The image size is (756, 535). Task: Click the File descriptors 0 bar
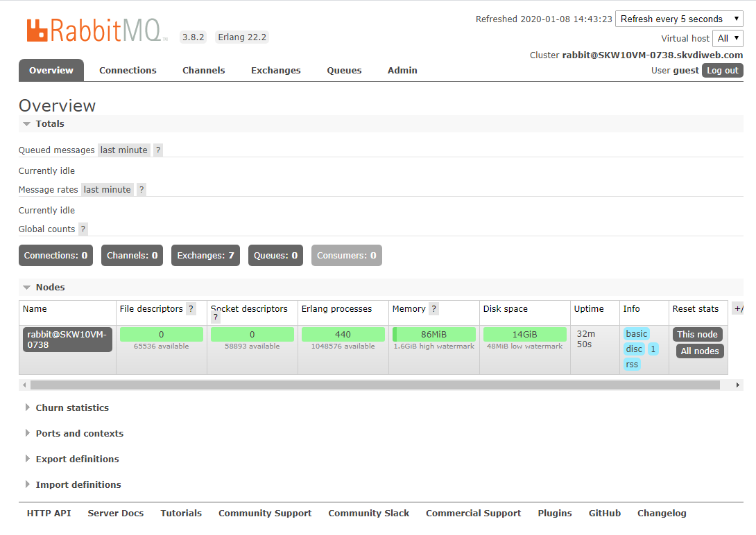click(162, 334)
